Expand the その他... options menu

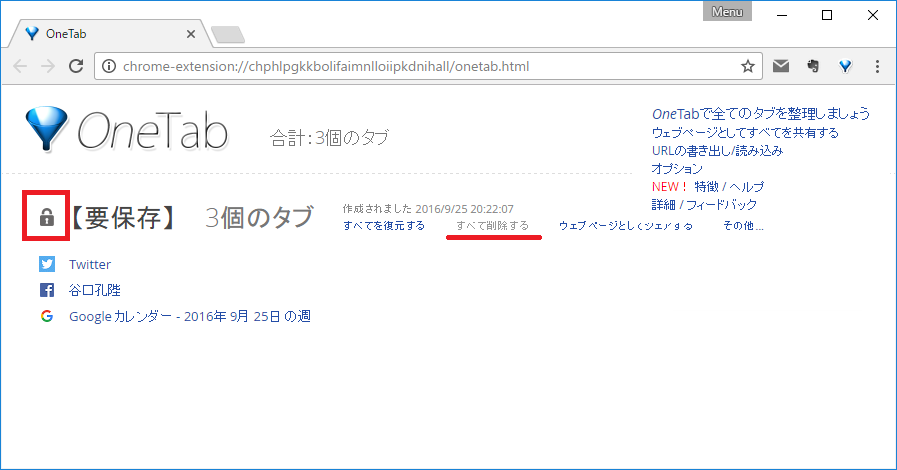pyautogui.click(x=743, y=226)
